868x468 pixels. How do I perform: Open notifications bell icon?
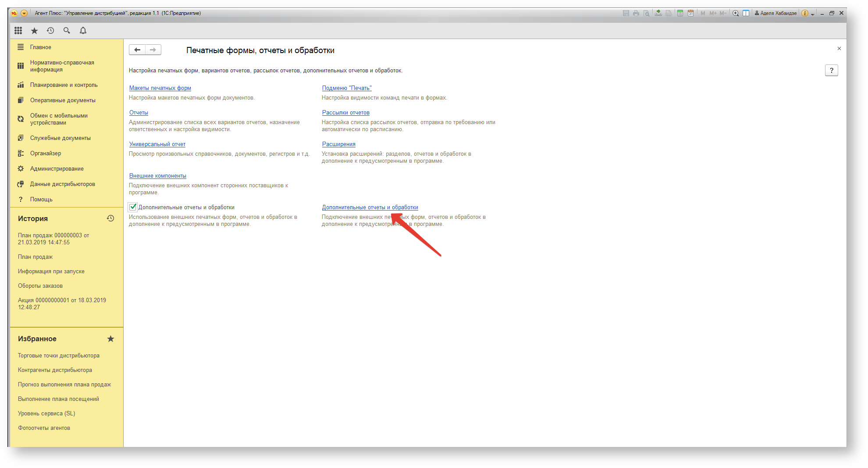[83, 30]
